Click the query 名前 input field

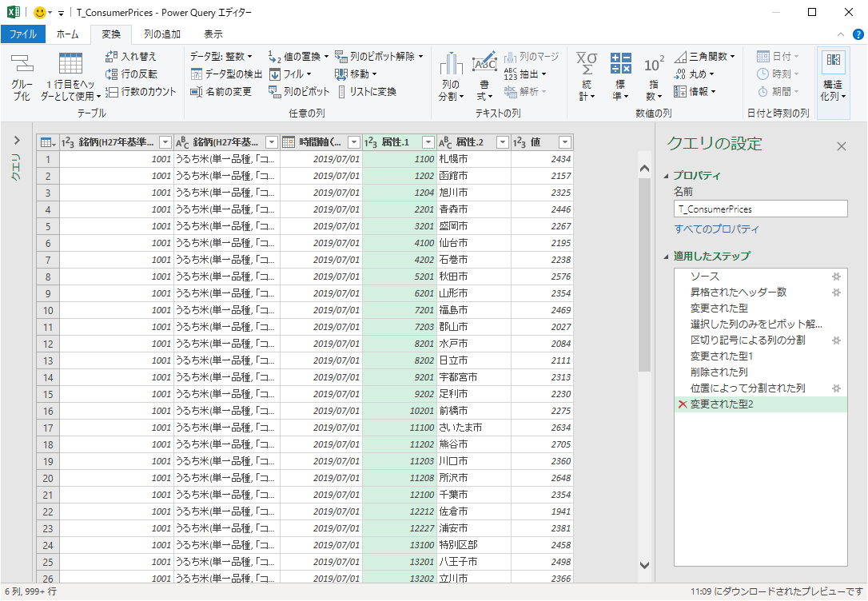pos(760,209)
